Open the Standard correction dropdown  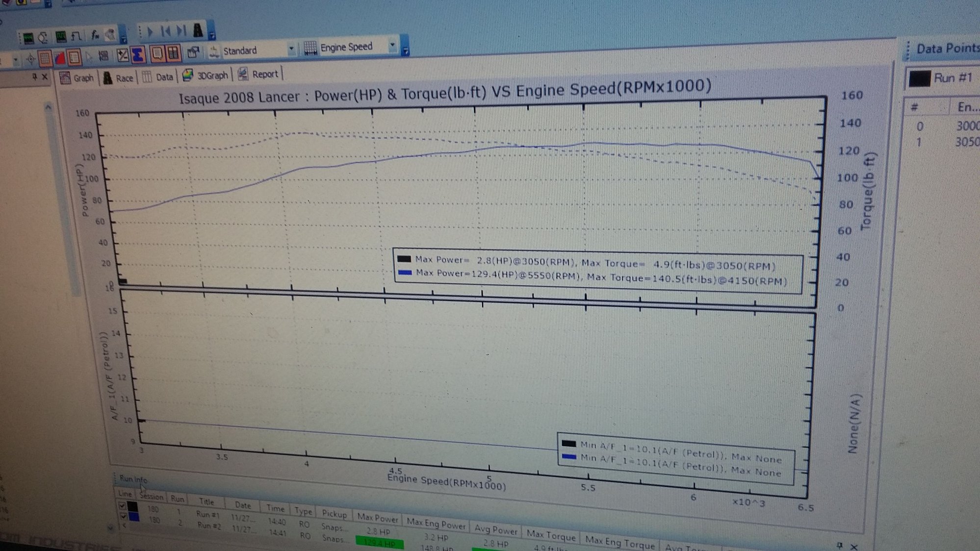(x=291, y=49)
